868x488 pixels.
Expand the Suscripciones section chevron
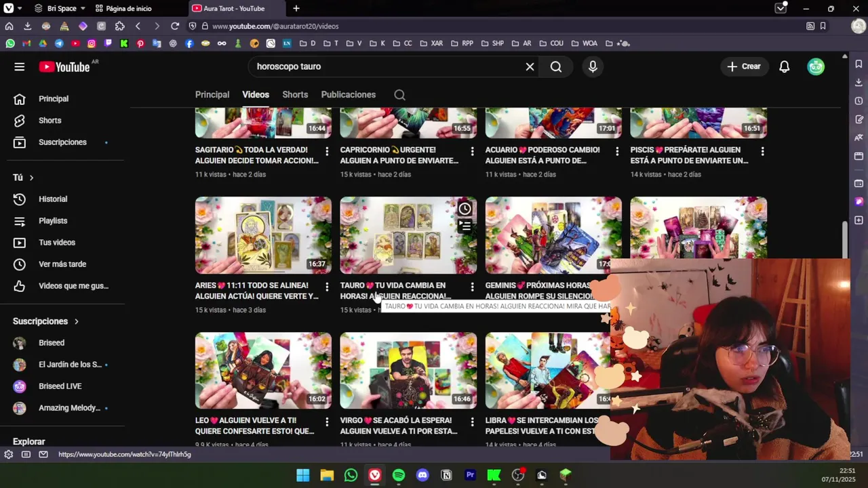pyautogui.click(x=76, y=321)
